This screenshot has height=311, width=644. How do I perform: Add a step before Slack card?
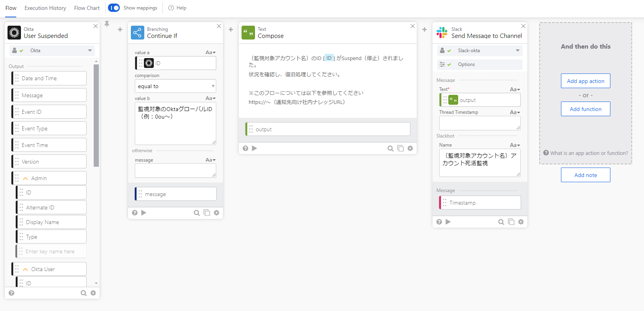pyautogui.click(x=425, y=29)
